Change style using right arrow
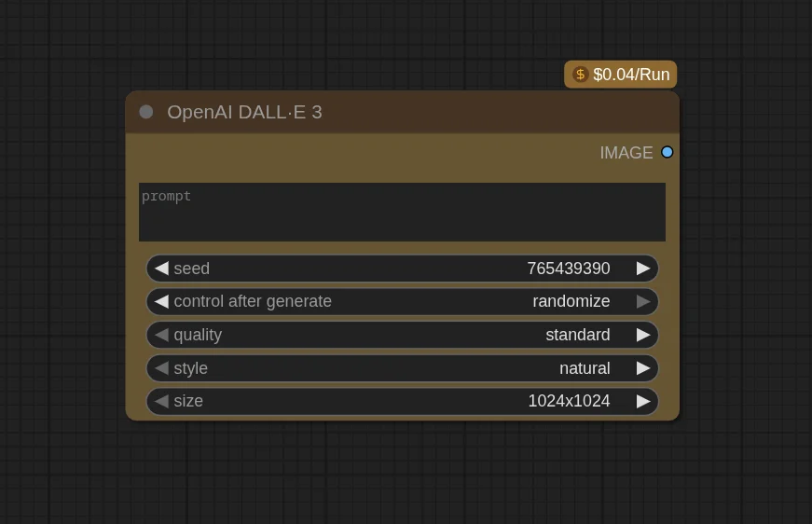Screen dimensions: 812x524 click(643, 368)
